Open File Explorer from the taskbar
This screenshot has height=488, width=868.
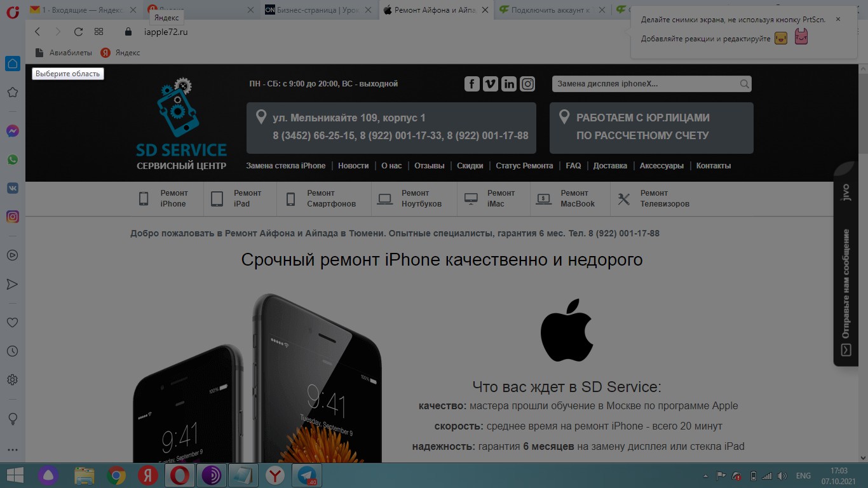pos(85,475)
